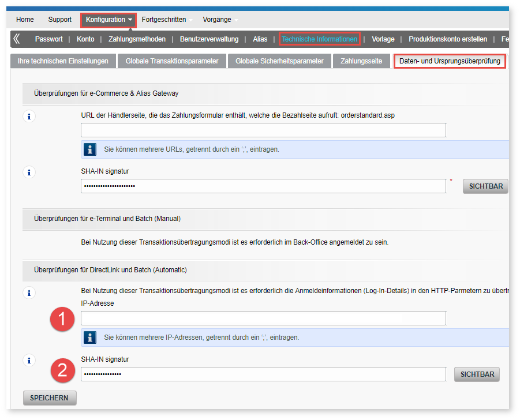Select Ihre technischen Einstellungen tab

63,61
